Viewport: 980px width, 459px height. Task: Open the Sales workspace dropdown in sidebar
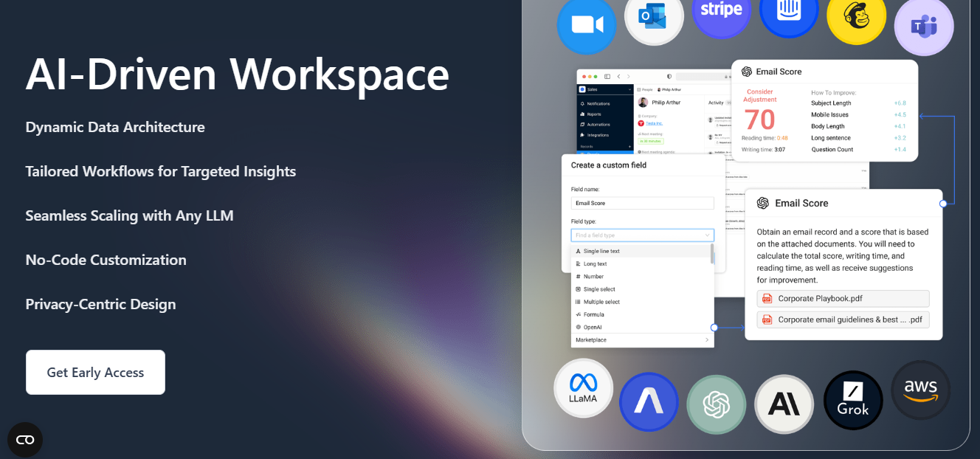(x=606, y=89)
